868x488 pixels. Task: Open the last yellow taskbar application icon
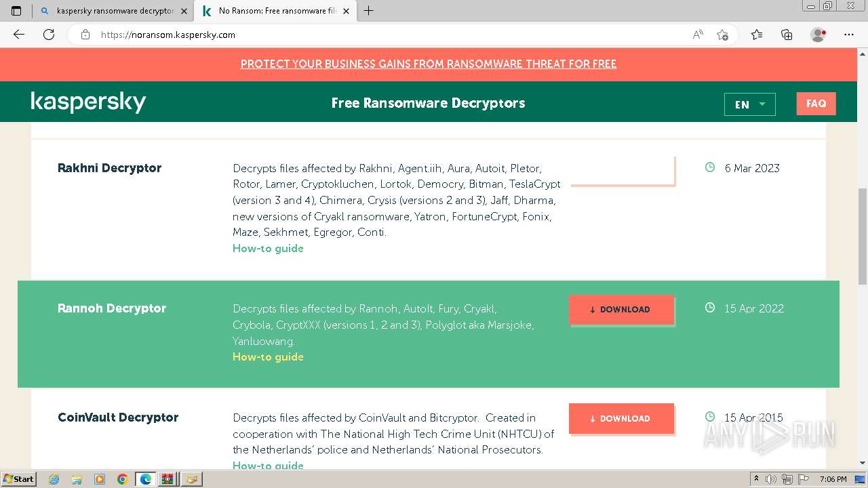point(191,479)
